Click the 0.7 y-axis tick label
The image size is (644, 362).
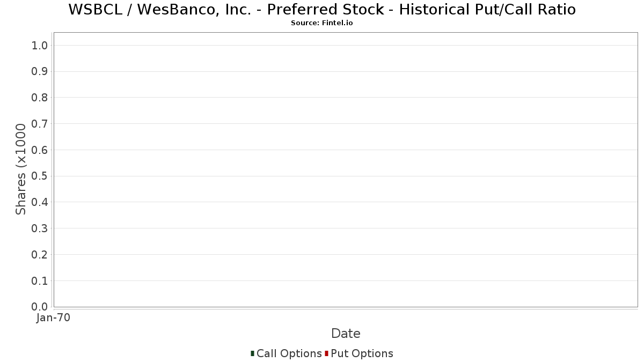click(40, 124)
